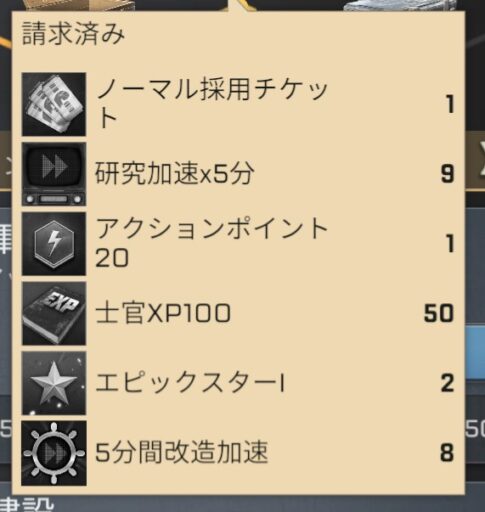Click quantity 8 beside remodel speedup

click(447, 452)
